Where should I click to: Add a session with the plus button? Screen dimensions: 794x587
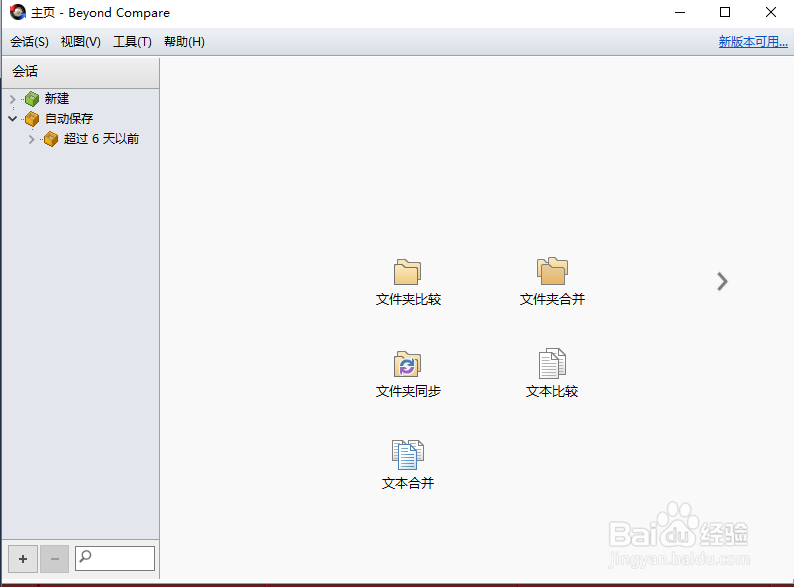[x=23, y=559]
